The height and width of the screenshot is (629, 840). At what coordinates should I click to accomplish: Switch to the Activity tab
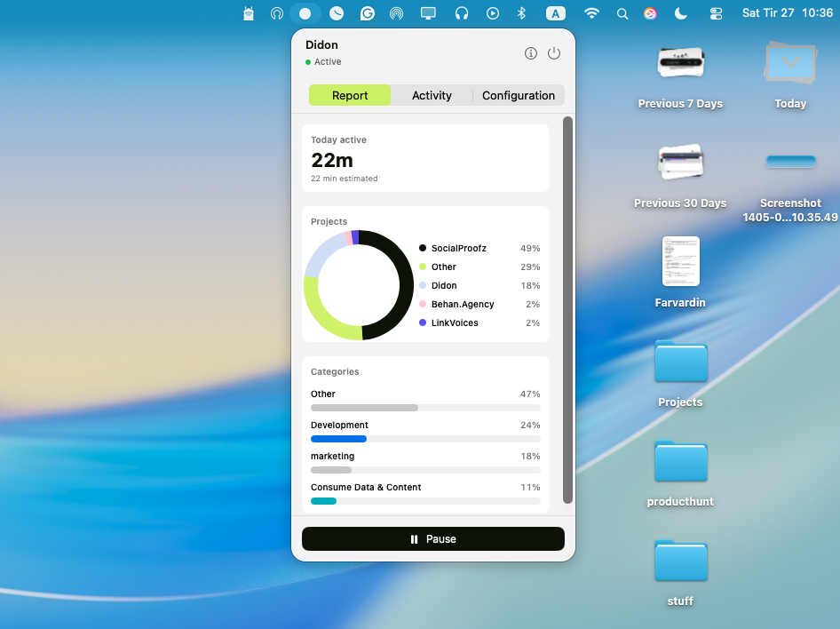point(432,95)
